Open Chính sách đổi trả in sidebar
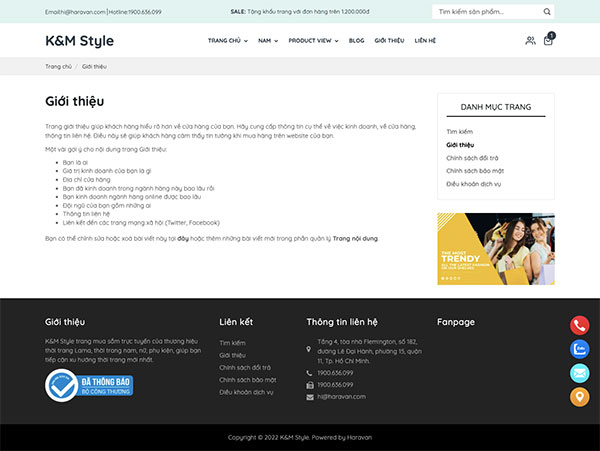Screen dimensions: 600x451 coord(472,158)
